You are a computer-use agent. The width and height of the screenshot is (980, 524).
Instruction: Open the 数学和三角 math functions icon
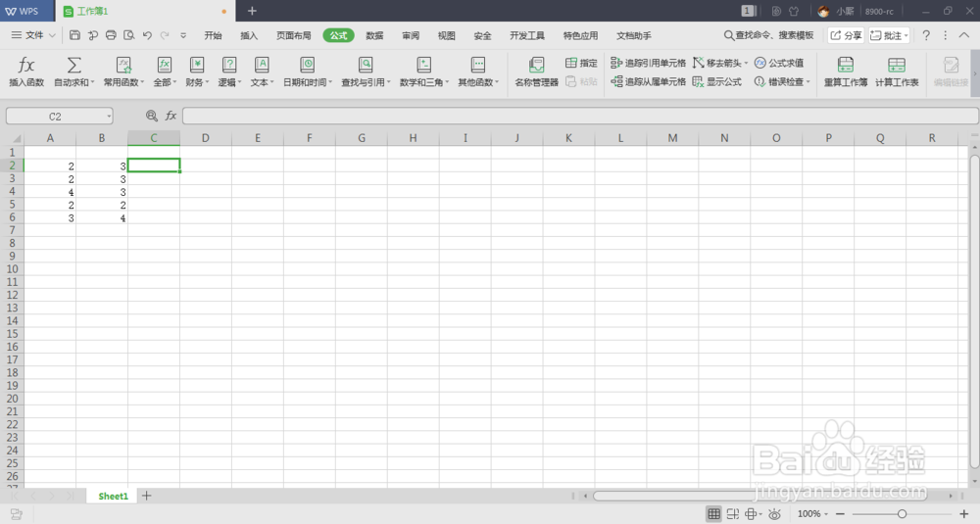click(x=423, y=65)
